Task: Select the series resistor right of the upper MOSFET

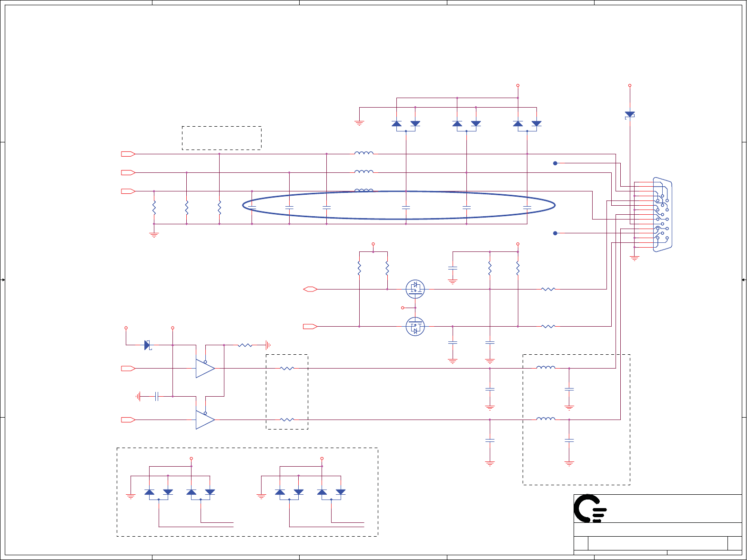Action: click(548, 289)
